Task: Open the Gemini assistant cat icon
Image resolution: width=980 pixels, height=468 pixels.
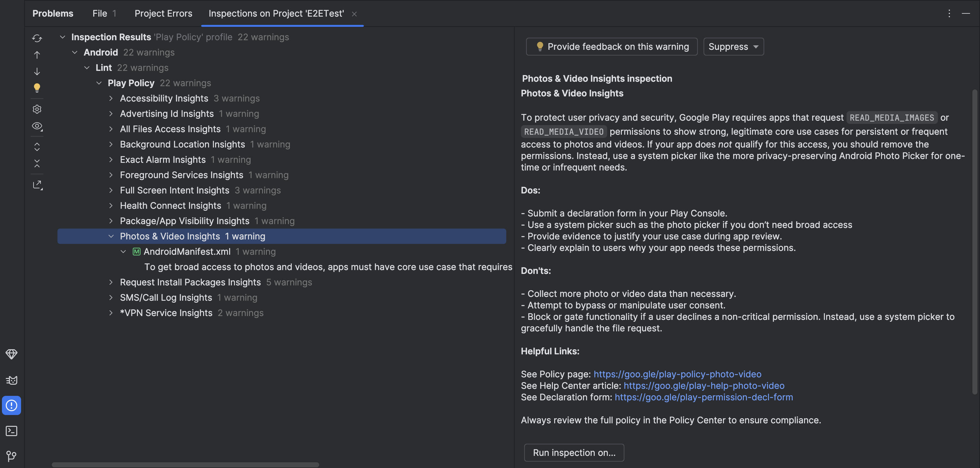Action: (x=11, y=380)
